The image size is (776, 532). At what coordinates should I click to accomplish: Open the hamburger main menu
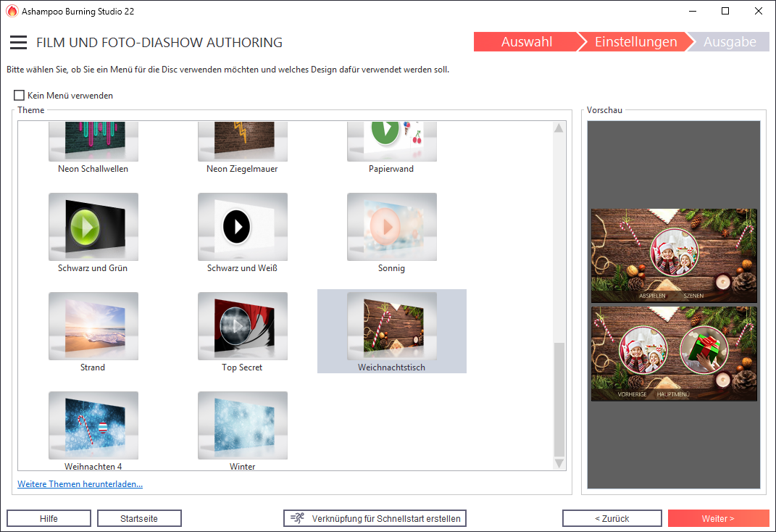click(x=18, y=43)
